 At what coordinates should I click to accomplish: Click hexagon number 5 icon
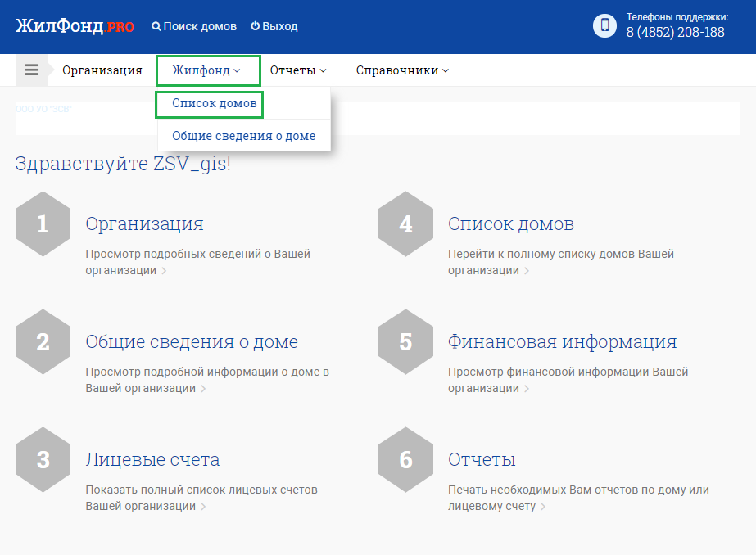tap(405, 342)
